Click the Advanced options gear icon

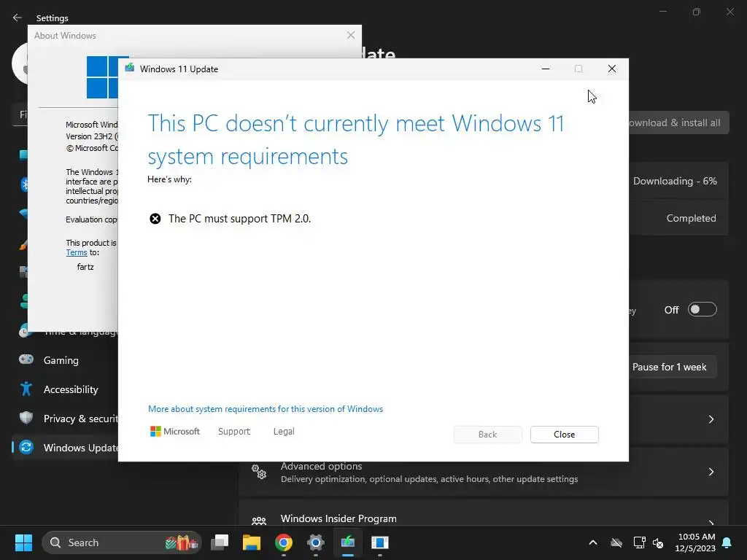pos(259,472)
